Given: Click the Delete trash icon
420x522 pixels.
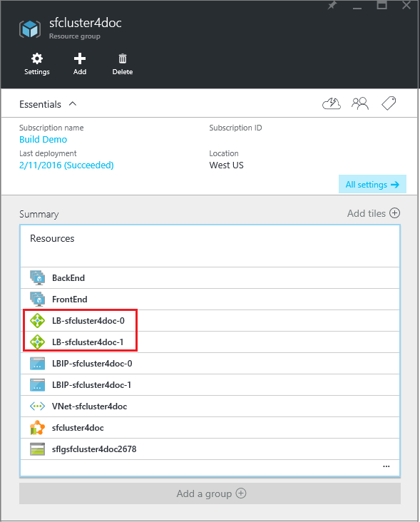Looking at the screenshot, I should point(123,58).
